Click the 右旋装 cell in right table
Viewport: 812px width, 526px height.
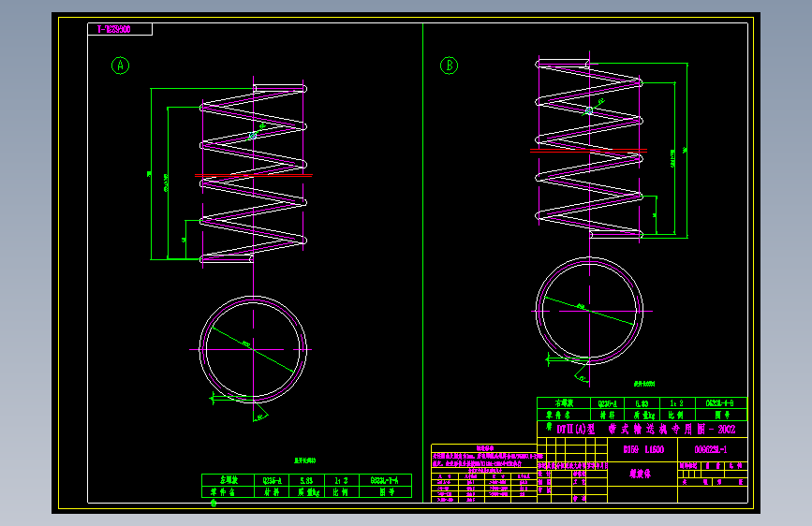coord(564,403)
